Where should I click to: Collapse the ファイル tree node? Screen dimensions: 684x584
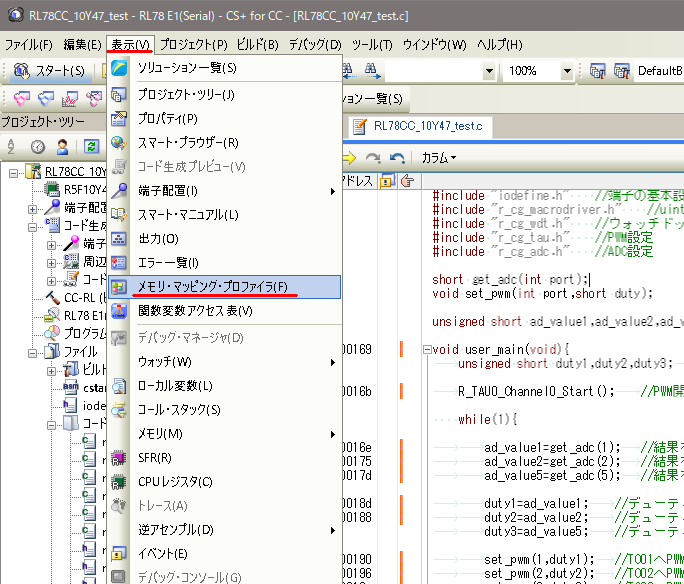point(32,353)
